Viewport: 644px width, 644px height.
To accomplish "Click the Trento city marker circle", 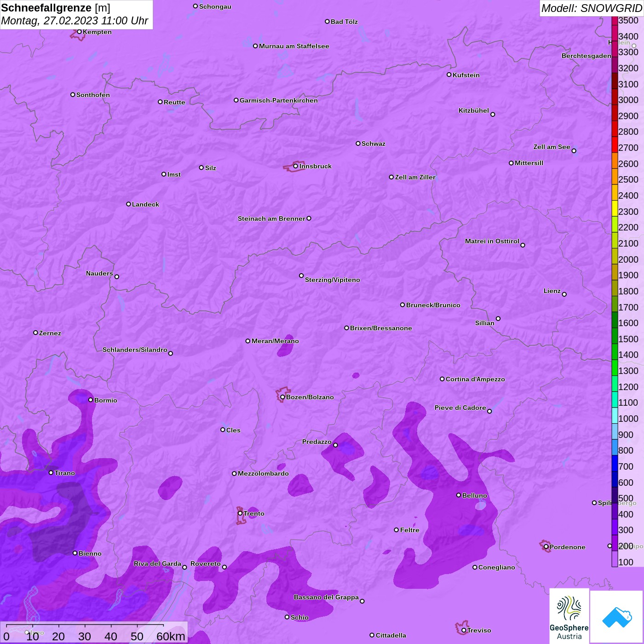I will click(240, 513).
